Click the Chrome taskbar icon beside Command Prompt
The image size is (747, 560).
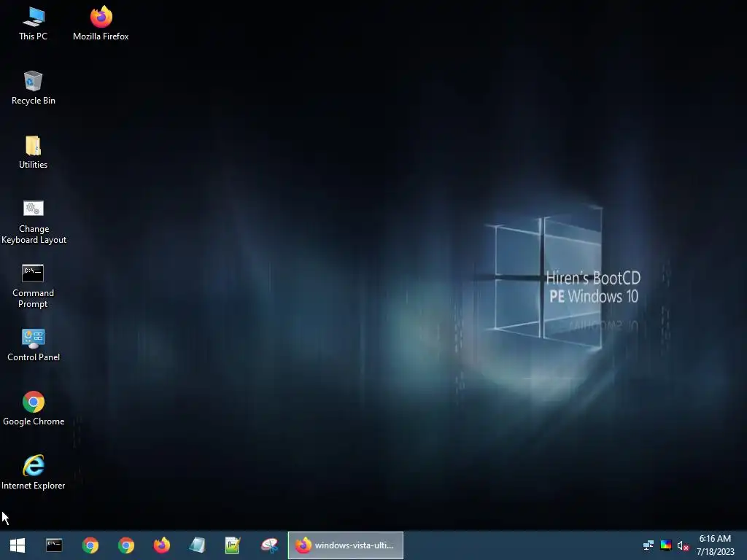point(90,545)
